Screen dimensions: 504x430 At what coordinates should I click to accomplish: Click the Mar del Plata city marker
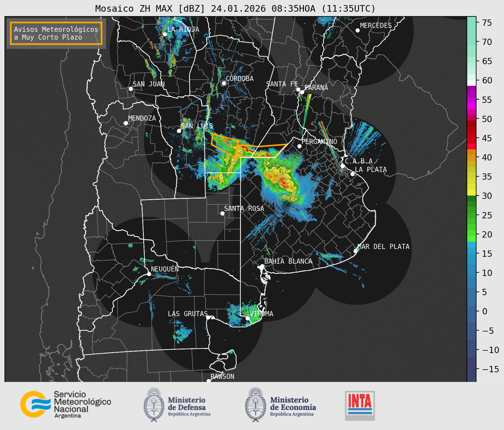point(356,251)
